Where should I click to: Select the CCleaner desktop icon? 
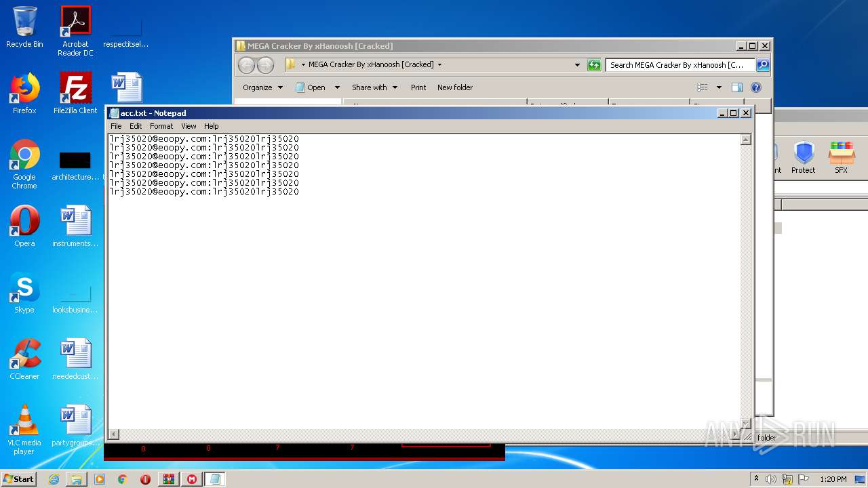pos(24,359)
